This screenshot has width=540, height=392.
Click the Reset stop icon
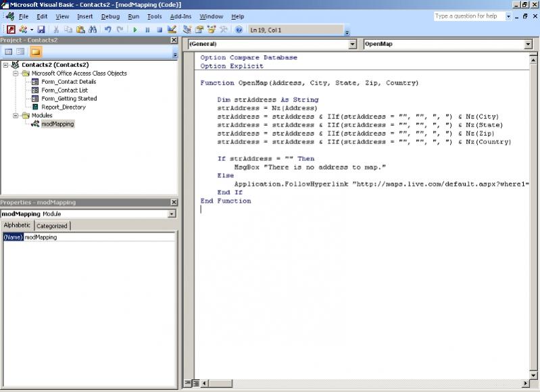159,30
